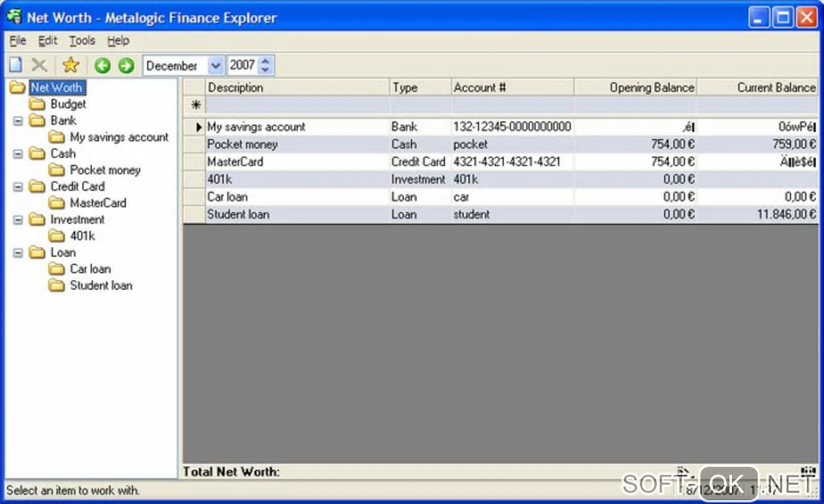Click the Car loan description cell
Screen dimensions: 824x504
click(297, 197)
